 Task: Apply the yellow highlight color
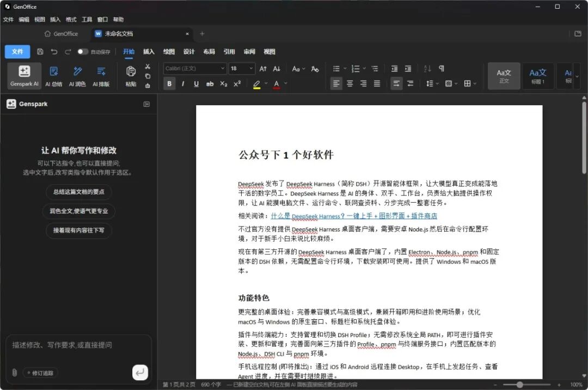pyautogui.click(x=256, y=84)
